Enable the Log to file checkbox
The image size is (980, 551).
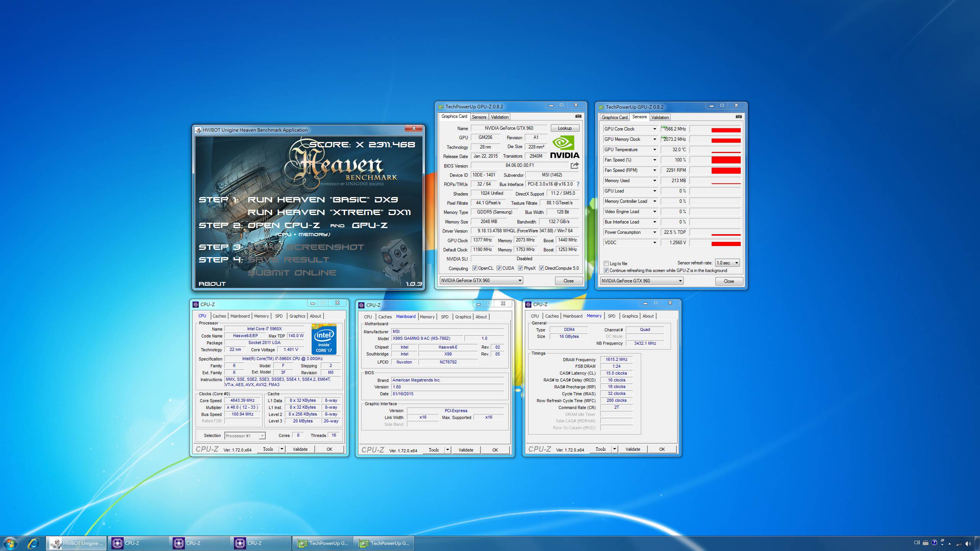(606, 263)
